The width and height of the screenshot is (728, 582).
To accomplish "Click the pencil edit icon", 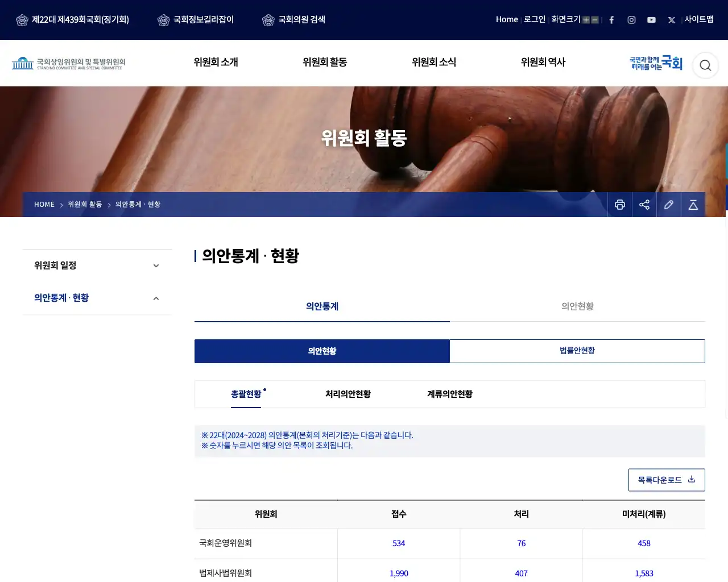I will coord(669,205).
